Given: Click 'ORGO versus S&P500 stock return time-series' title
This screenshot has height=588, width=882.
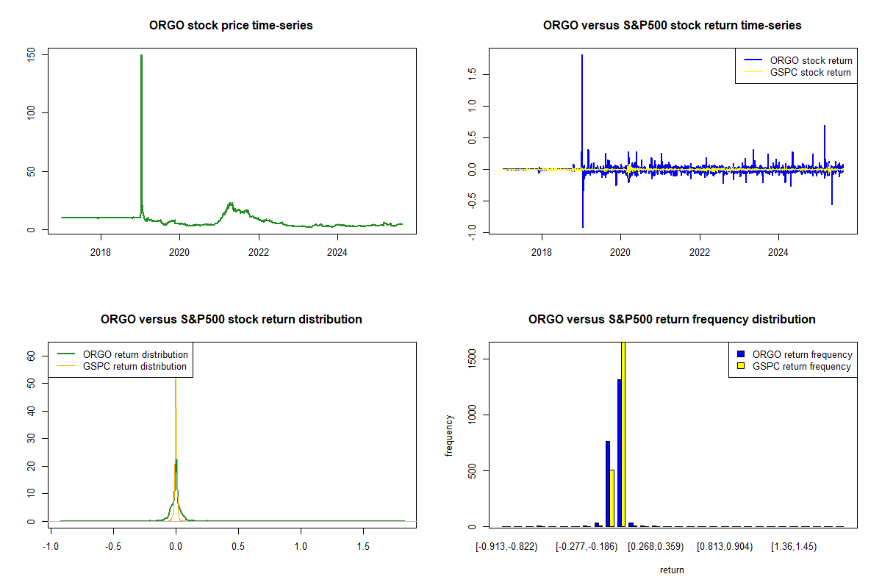Looking at the screenshot, I should 672,26.
